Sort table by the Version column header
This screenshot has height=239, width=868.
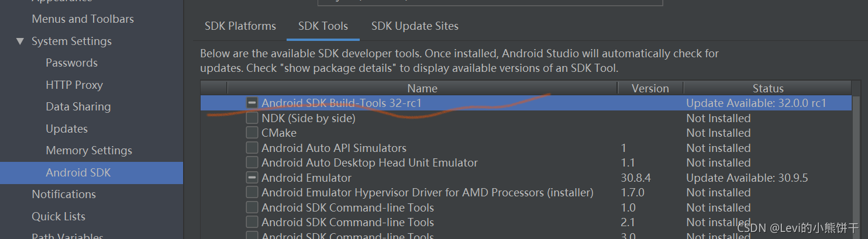650,88
